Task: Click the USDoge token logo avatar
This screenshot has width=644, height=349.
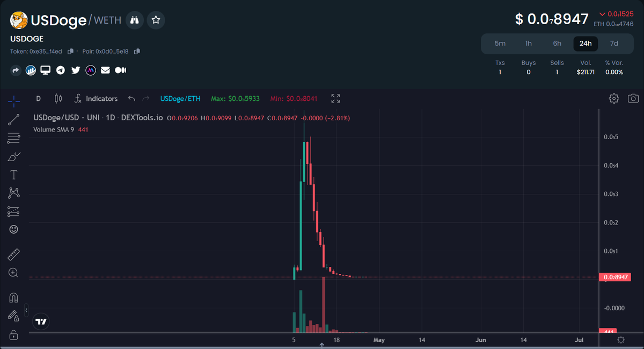Action: (x=19, y=20)
